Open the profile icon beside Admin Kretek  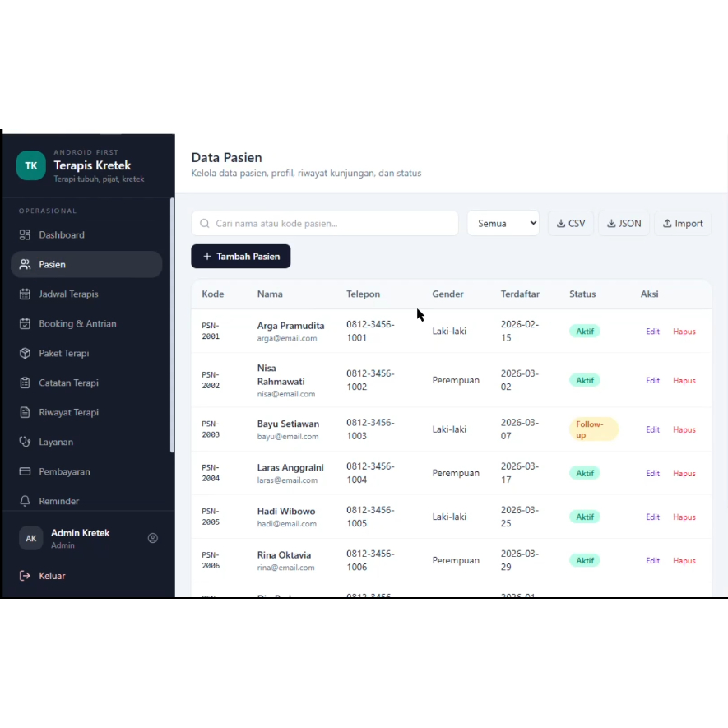[153, 538]
